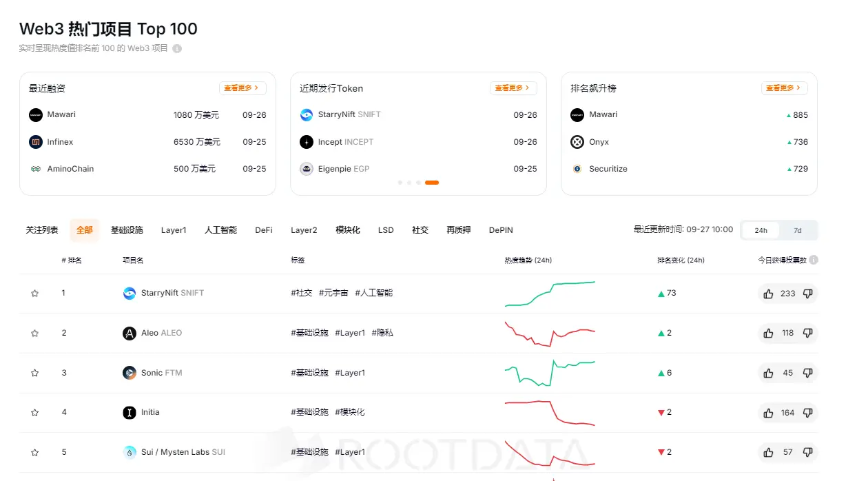Click the Mawari logo in 最近融资
The height and width of the screenshot is (481, 868).
(x=35, y=114)
